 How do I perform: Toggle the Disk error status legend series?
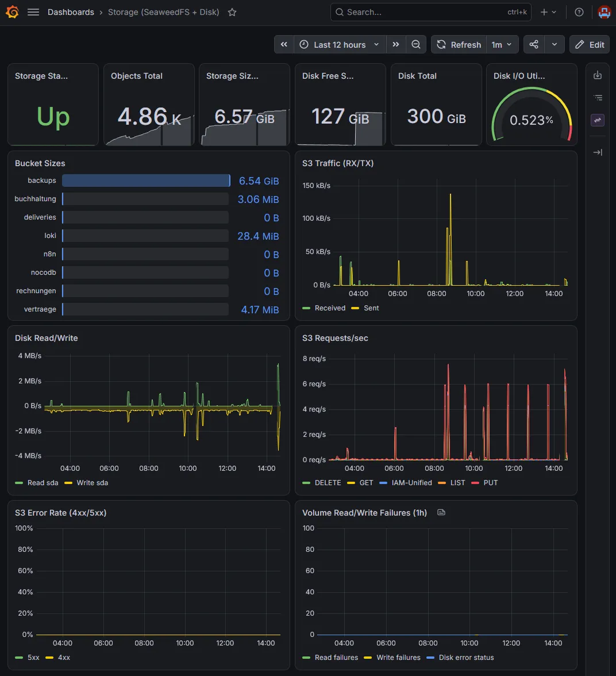(467, 658)
